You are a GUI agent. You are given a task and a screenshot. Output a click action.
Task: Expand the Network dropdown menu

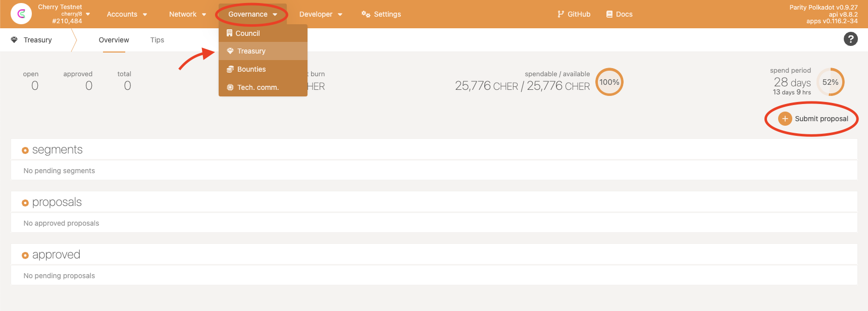[x=187, y=14]
